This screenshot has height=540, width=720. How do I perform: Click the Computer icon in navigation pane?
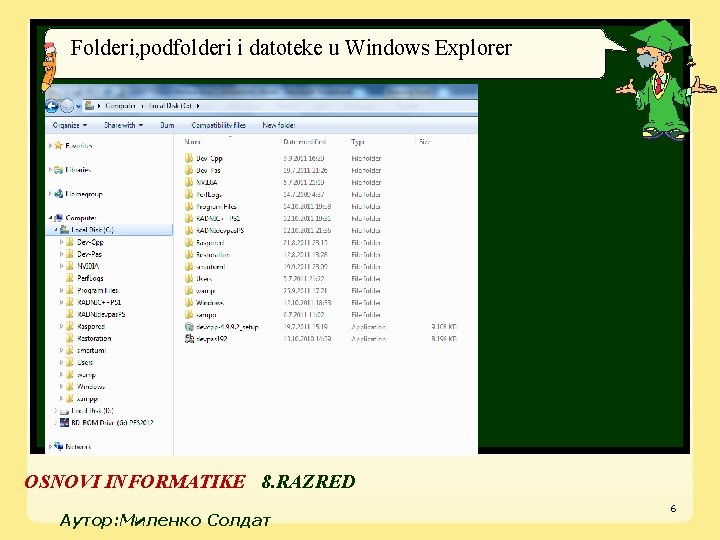pos(58,218)
